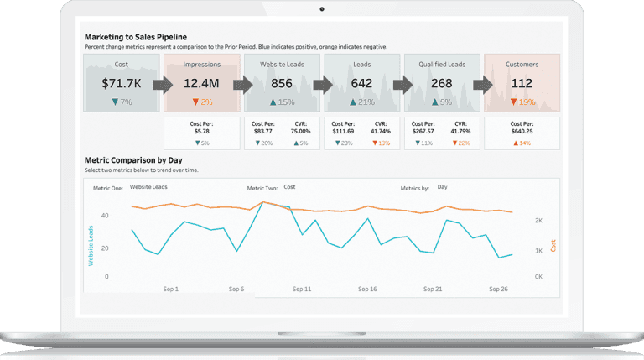644x360 pixels.
Task: Click Impressions Cost Per $5.78 value
Action: (x=201, y=132)
